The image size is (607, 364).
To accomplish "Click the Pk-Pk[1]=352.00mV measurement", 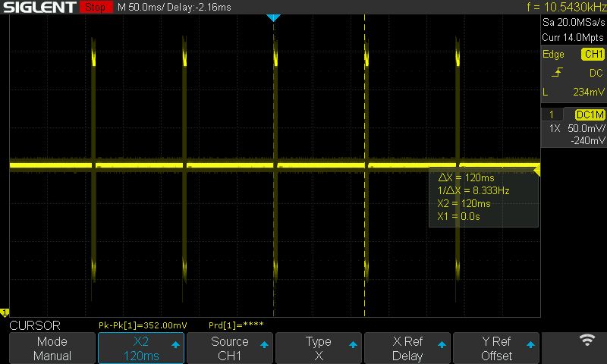I will pos(143,325).
